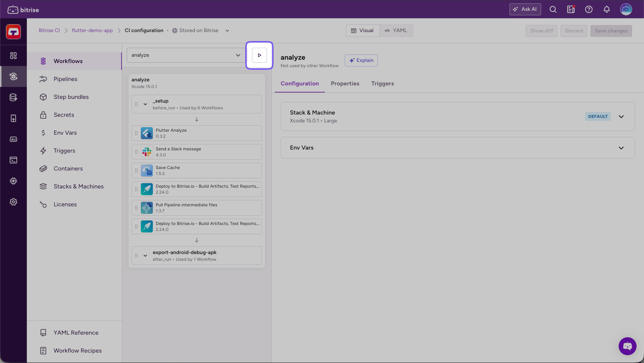Select Workflows in the side menu
Viewport: 644px width, 363px height.
coord(75,61)
